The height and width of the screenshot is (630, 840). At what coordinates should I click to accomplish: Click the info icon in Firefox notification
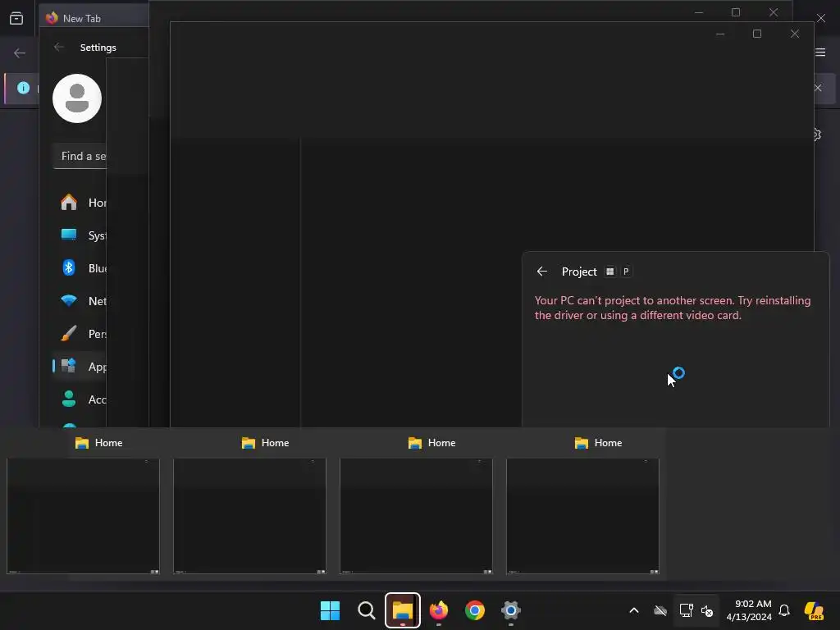click(x=23, y=88)
